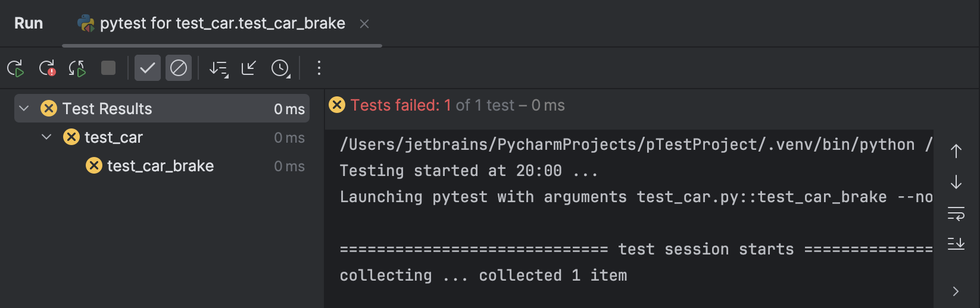Open the Test History clock dropdown

(x=280, y=68)
